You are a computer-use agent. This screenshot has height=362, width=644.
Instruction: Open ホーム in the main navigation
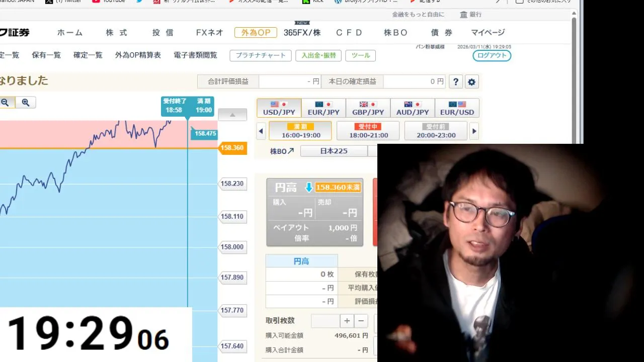click(x=70, y=33)
